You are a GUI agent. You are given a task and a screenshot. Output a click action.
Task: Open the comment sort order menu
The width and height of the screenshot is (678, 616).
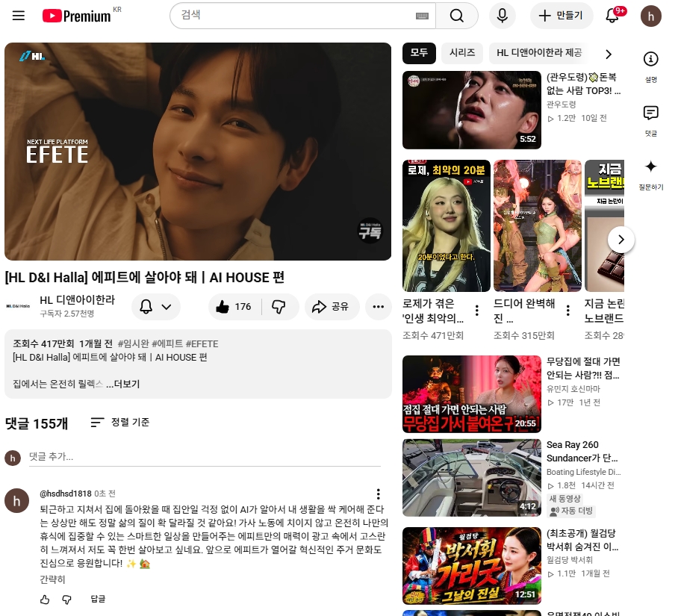click(119, 423)
